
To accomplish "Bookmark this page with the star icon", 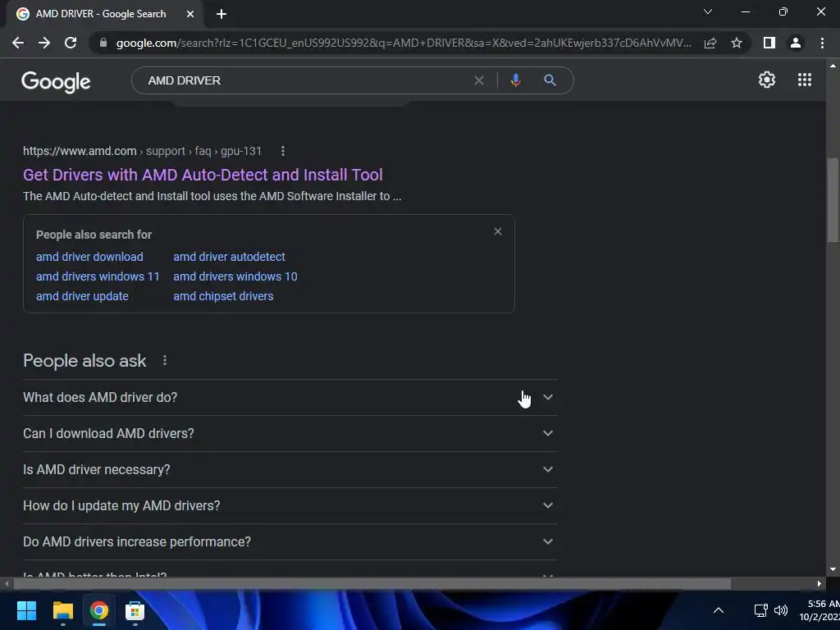I will click(x=737, y=43).
